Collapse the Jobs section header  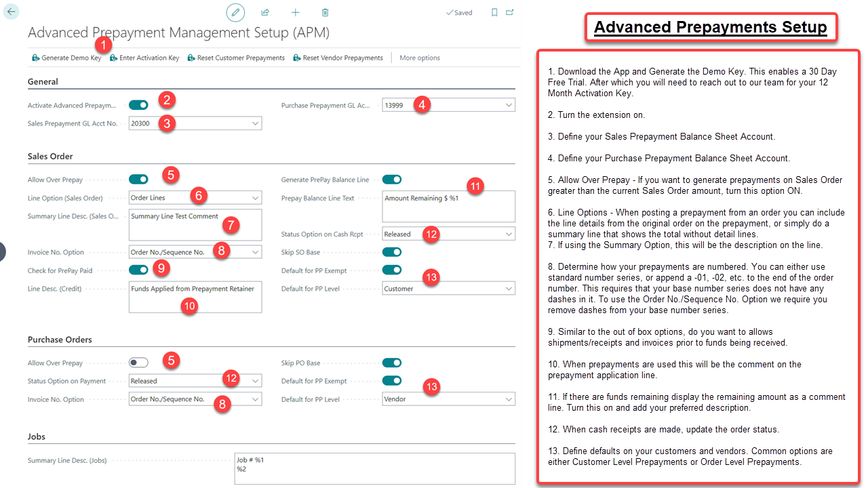pos(37,437)
